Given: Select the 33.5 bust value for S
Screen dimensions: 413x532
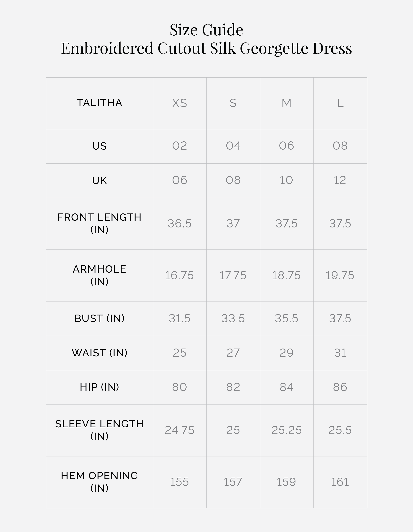Looking at the screenshot, I should [x=233, y=318].
